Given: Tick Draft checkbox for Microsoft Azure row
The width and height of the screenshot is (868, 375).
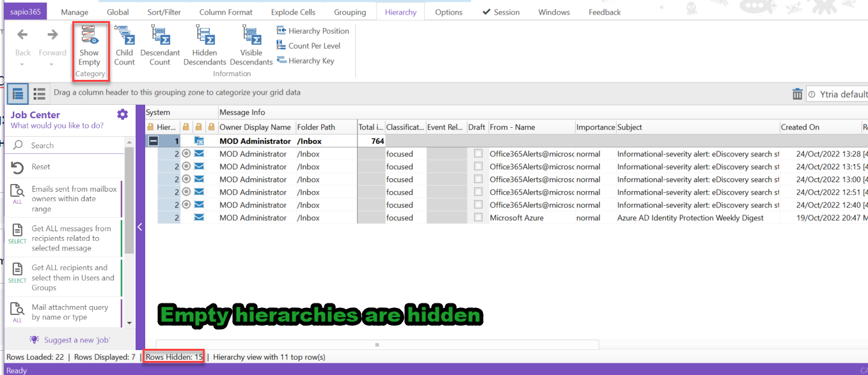Looking at the screenshot, I should point(478,218).
